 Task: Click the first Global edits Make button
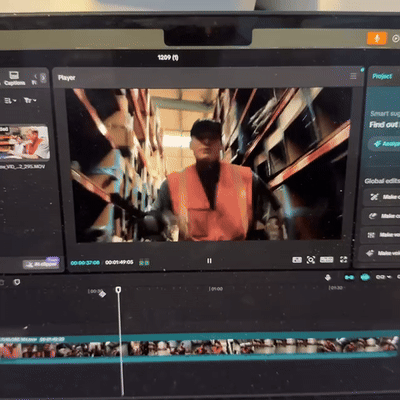[382, 197]
